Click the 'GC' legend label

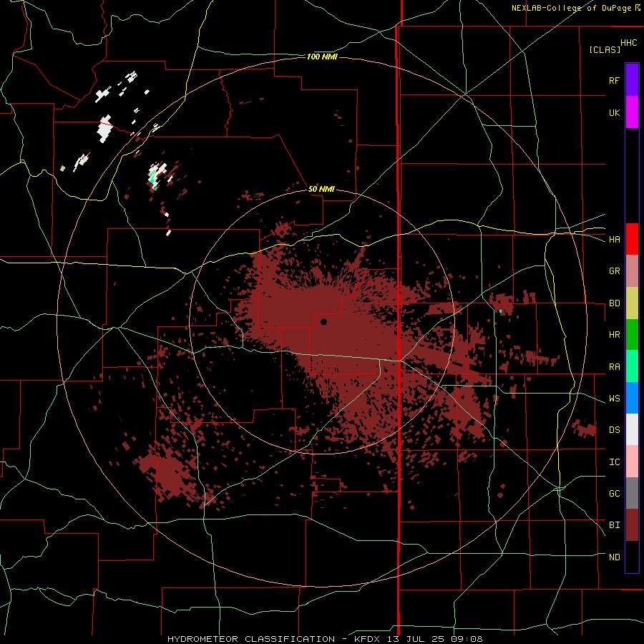point(614,494)
